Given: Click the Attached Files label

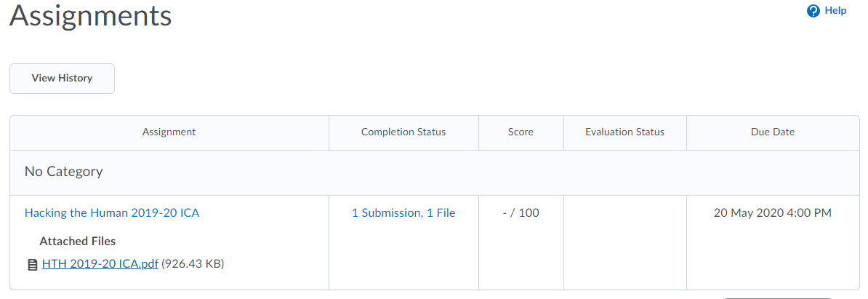Looking at the screenshot, I should coord(78,242).
